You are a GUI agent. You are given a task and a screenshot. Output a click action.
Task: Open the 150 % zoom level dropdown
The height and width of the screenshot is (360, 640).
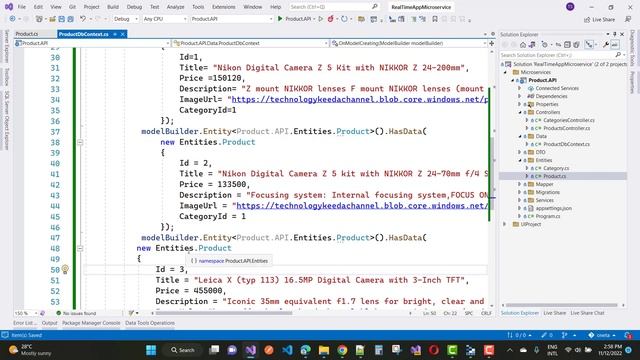pyautogui.click(x=26, y=313)
